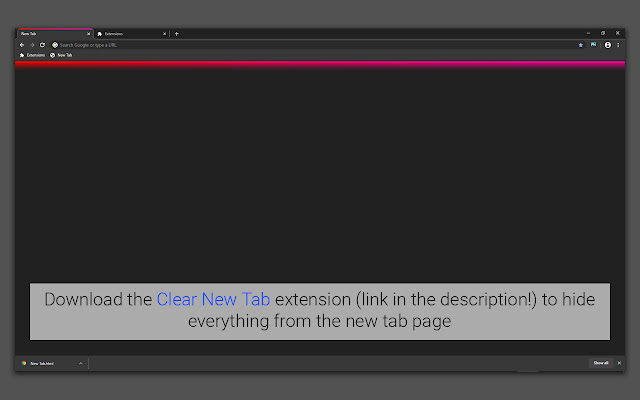Reload the current page
The height and width of the screenshot is (400, 640).
pos(42,45)
